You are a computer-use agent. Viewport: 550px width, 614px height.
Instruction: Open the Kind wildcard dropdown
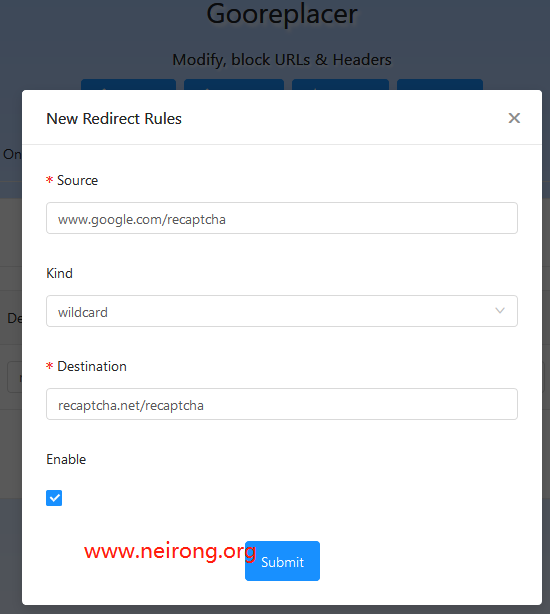[x=282, y=311]
